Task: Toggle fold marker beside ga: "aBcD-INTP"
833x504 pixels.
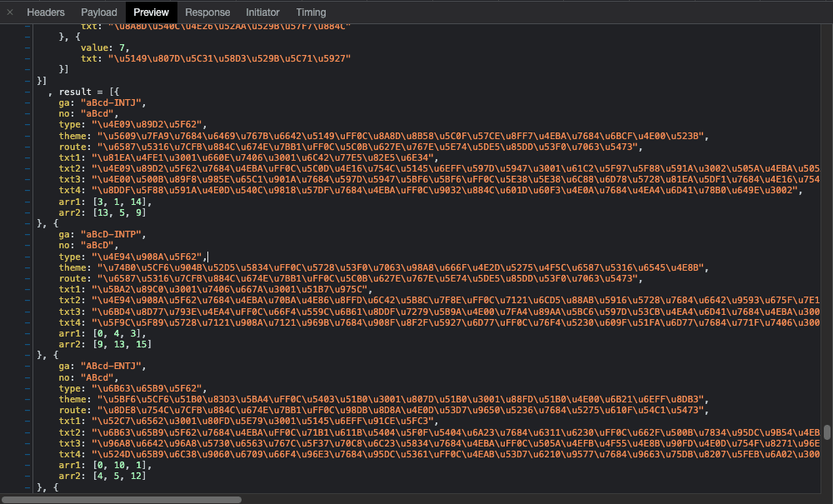Action: 26,234
